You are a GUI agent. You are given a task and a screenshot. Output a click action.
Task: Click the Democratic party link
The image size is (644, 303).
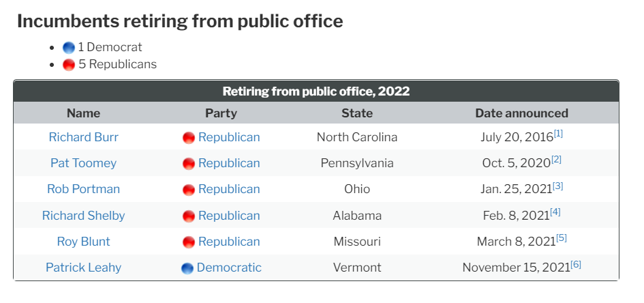click(x=229, y=268)
